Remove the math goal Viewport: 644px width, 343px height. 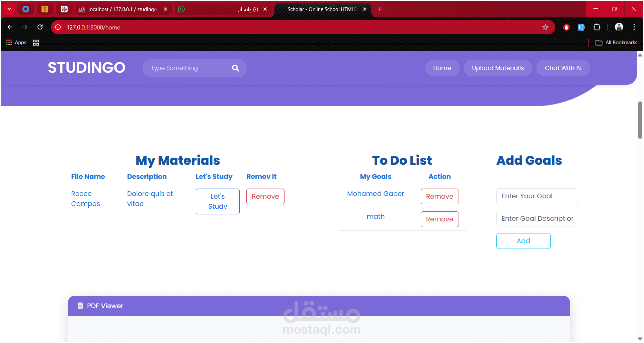(x=439, y=219)
